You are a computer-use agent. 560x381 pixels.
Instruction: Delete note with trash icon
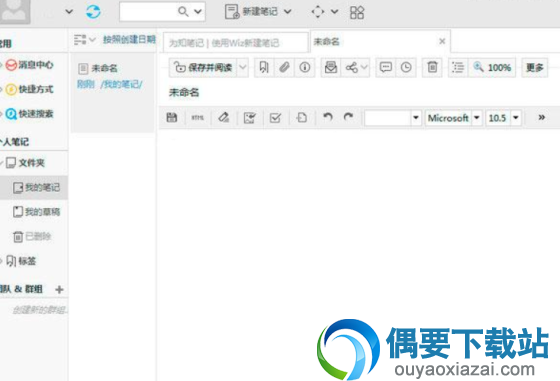(x=432, y=67)
